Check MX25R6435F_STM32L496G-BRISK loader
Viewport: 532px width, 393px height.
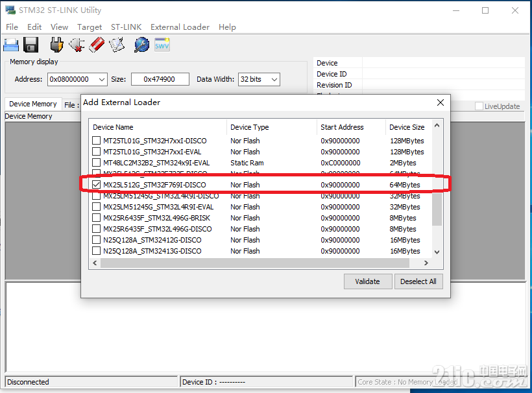(97, 218)
